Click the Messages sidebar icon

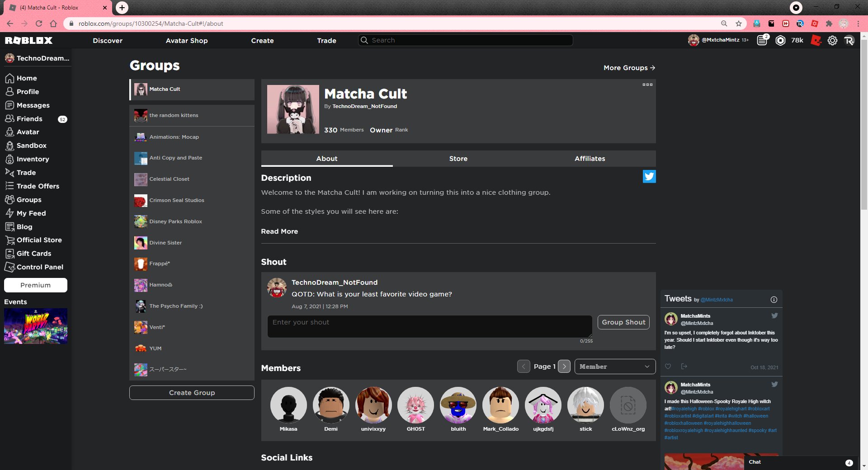[9, 105]
